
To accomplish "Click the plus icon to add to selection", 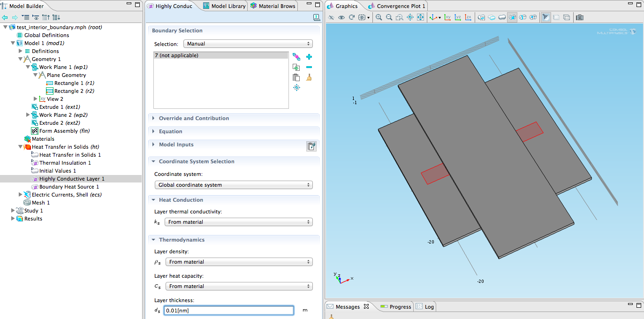I will (309, 57).
